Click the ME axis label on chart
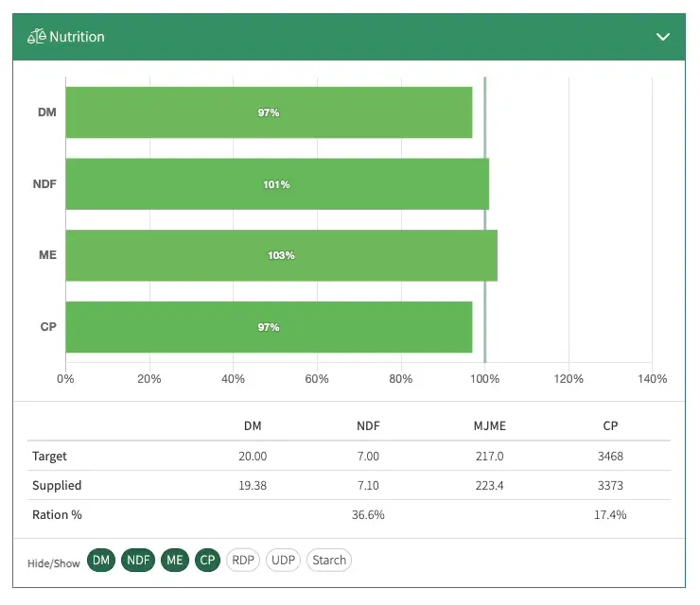700x605 pixels. (x=47, y=254)
